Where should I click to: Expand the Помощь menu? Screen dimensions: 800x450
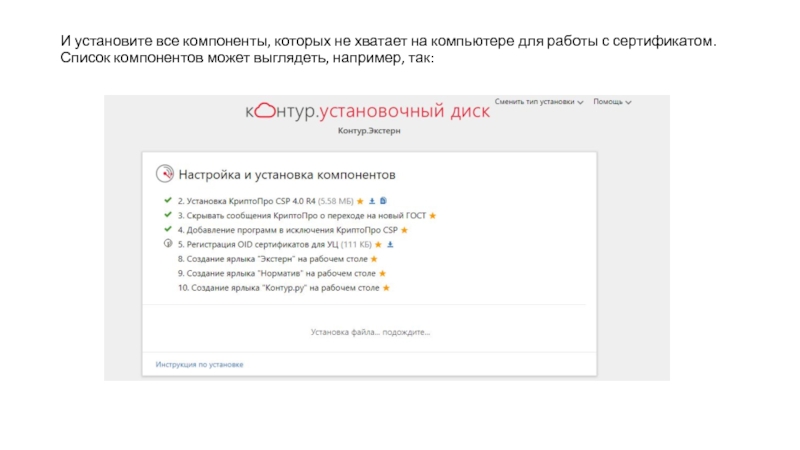(x=612, y=102)
